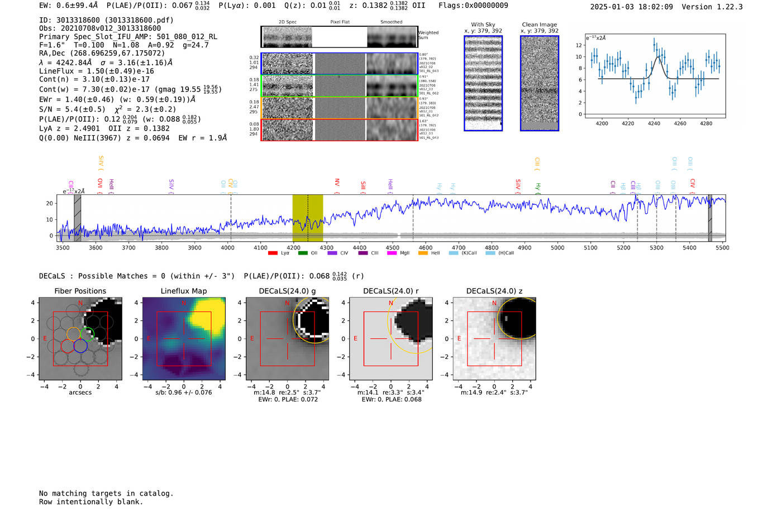
Task: Click the red-bordered 2D spectrum row
Action: click(340, 130)
